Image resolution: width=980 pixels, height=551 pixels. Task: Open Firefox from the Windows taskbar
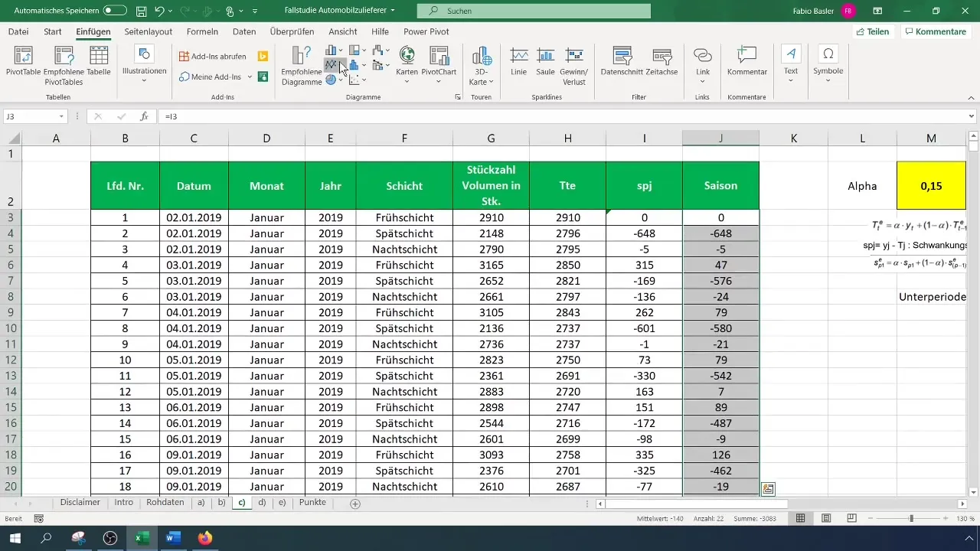pyautogui.click(x=204, y=538)
